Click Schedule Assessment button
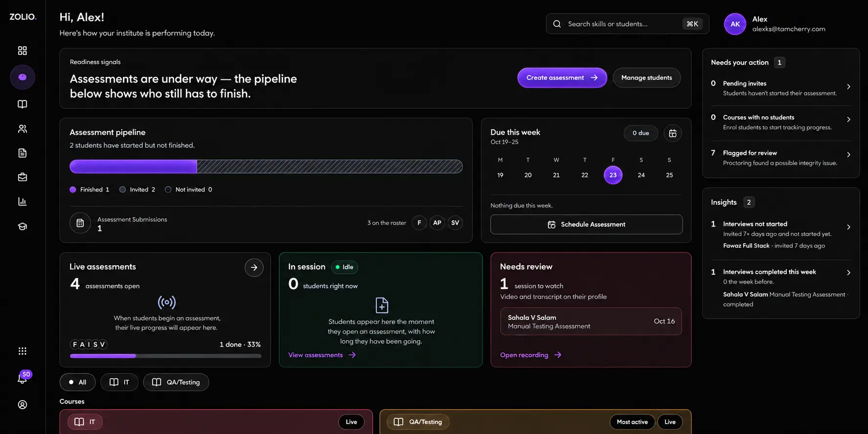Screen dimensions: 868x434 click(x=586, y=225)
